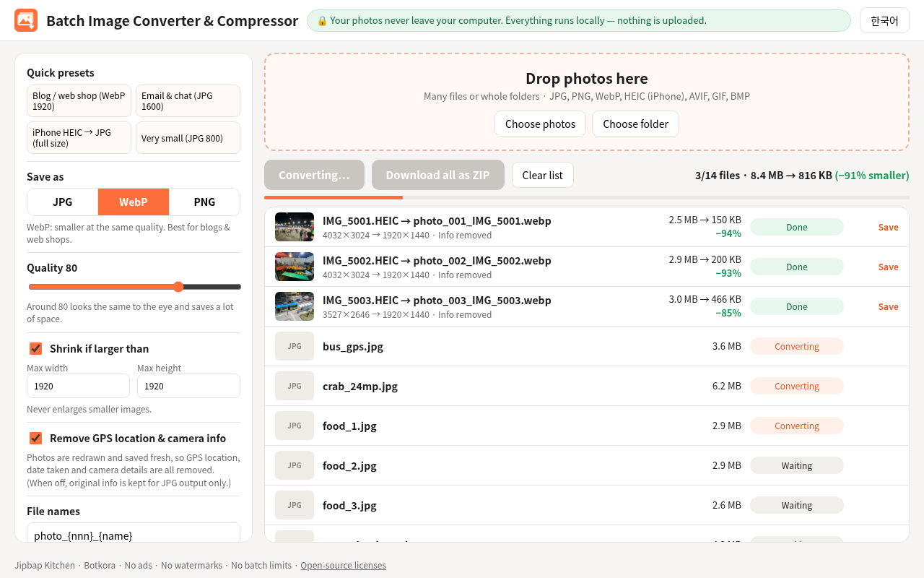
Task: Click the Drop photos here heading
Action: 587,78
